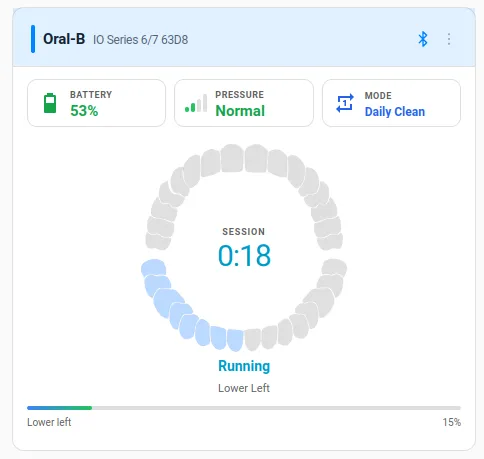Click the centered Lower Left zone label

click(244, 388)
